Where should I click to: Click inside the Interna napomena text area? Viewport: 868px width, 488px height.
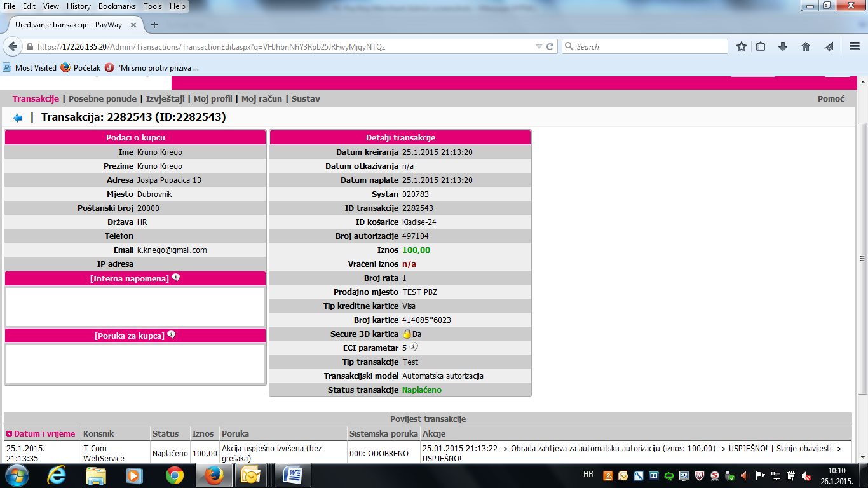(x=135, y=306)
